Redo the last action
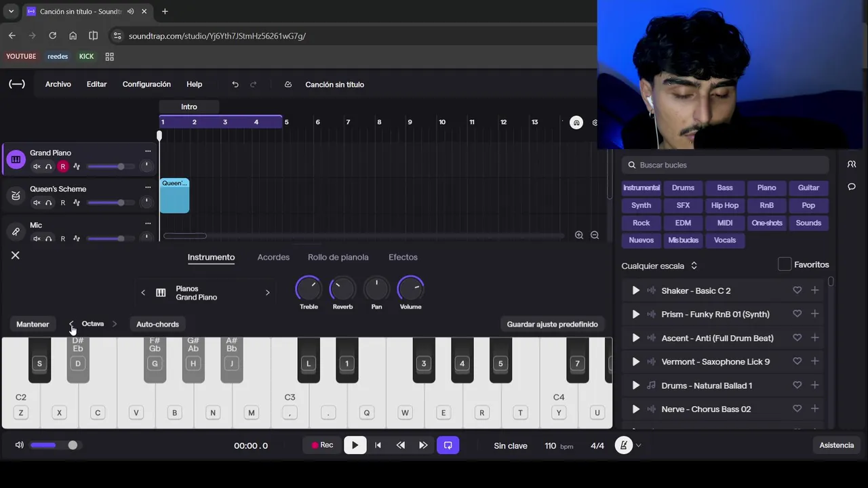Screen dimensions: 868x488 [254, 85]
